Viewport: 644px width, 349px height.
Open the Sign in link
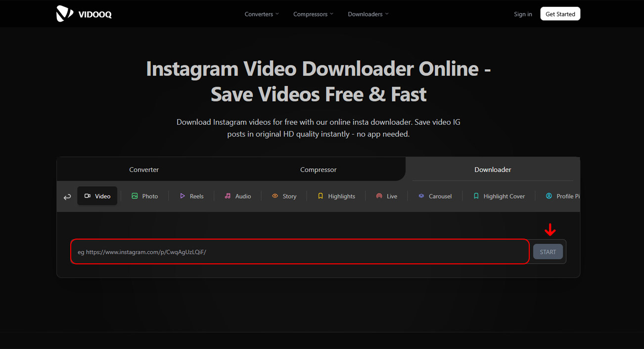(x=523, y=14)
